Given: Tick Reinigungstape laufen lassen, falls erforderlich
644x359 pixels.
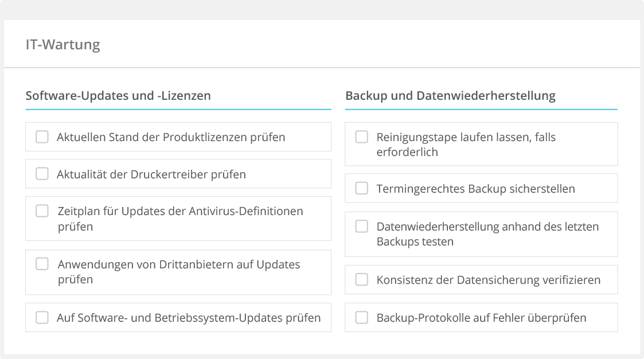Looking at the screenshot, I should [361, 137].
